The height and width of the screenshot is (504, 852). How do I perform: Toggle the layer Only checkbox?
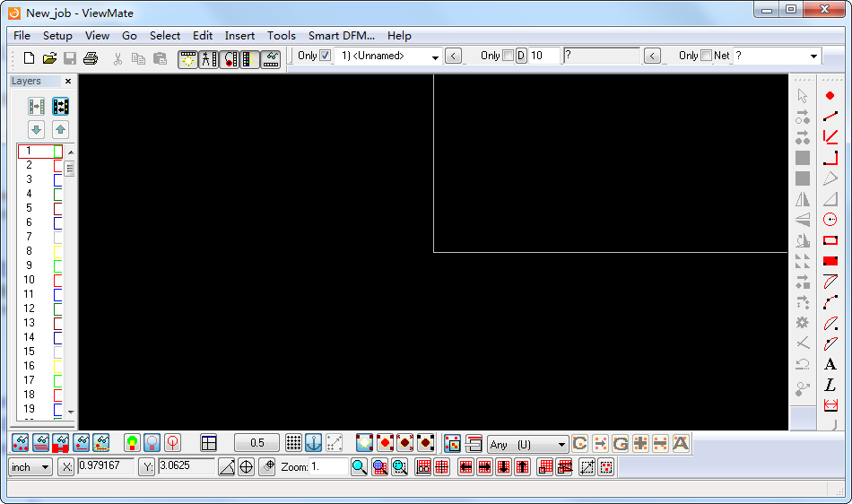(325, 56)
